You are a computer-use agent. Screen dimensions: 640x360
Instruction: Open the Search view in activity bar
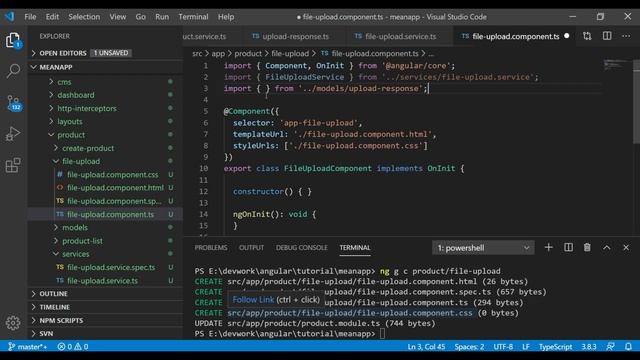coord(13,71)
